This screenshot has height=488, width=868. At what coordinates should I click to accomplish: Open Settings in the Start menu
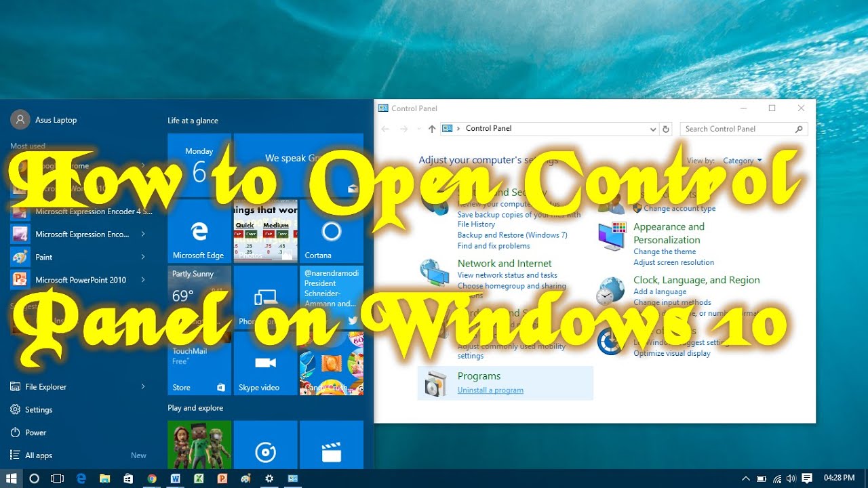coord(39,409)
